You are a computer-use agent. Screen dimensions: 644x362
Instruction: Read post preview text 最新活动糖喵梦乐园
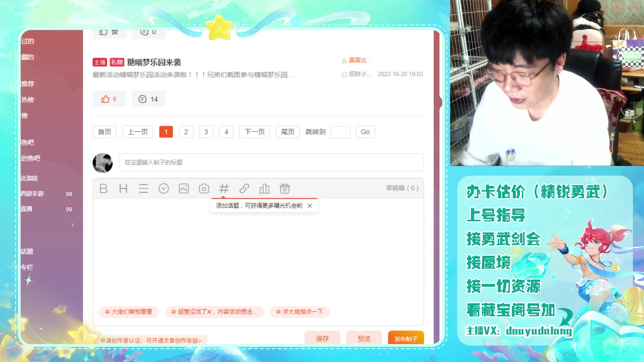[193, 75]
